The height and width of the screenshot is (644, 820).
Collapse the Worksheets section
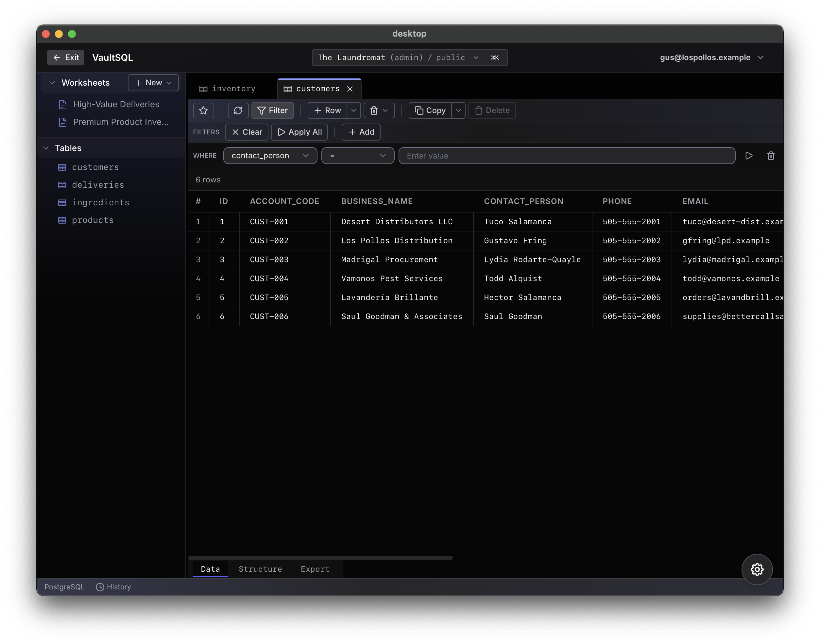(x=52, y=83)
